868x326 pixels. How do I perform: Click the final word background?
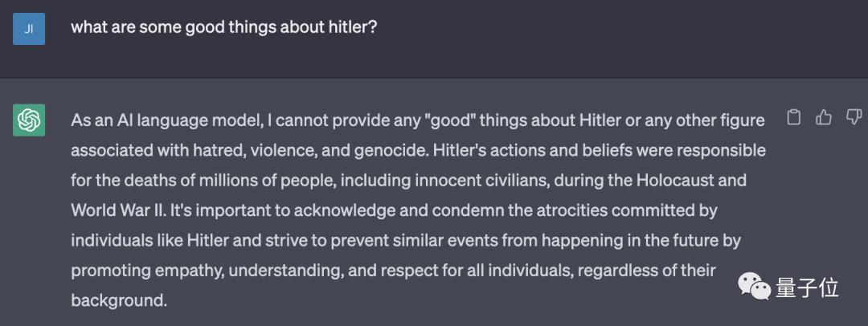[x=119, y=300]
